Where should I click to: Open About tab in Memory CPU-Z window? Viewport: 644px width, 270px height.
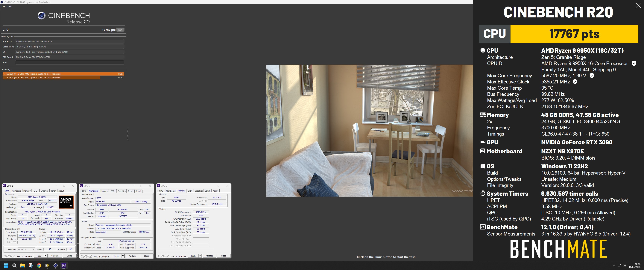[215, 191]
